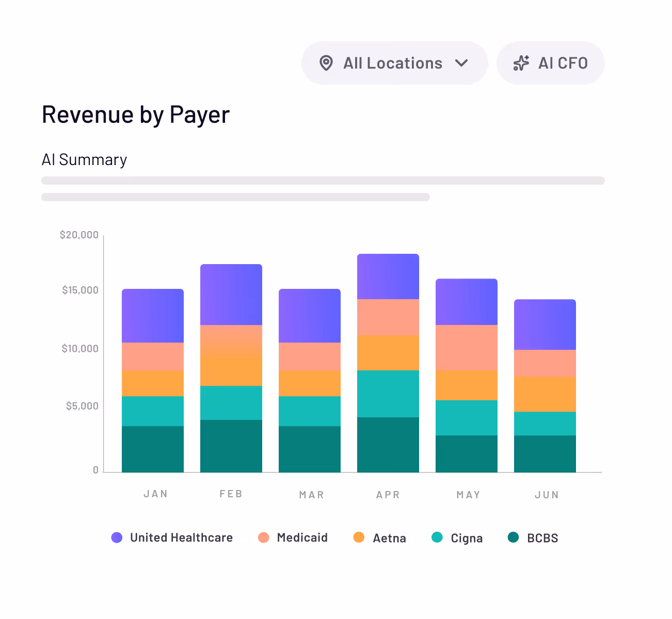
Task: Select the MAY Aetna bar segment
Action: [467, 385]
